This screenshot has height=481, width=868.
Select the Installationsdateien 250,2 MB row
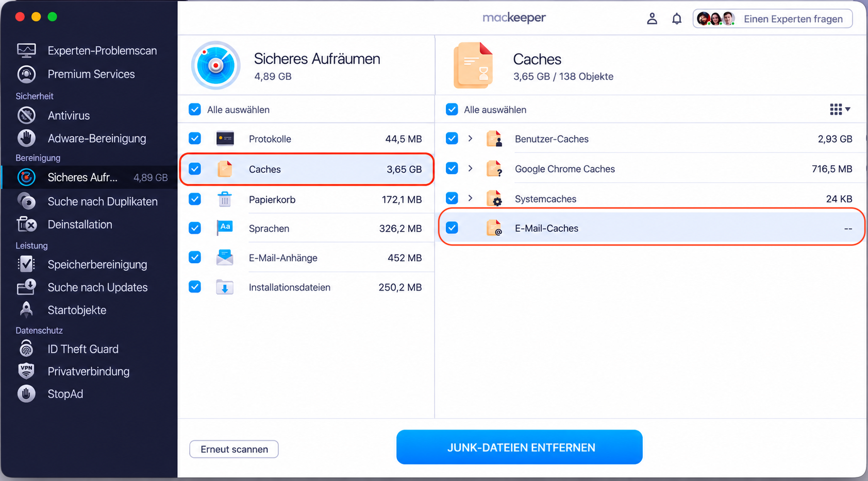click(x=307, y=287)
